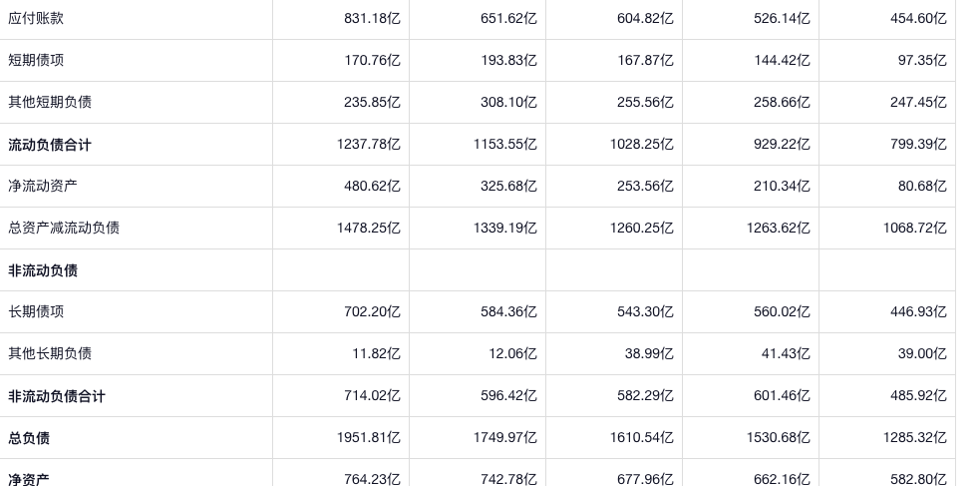Click the 净流动资产 row label

coord(43,186)
